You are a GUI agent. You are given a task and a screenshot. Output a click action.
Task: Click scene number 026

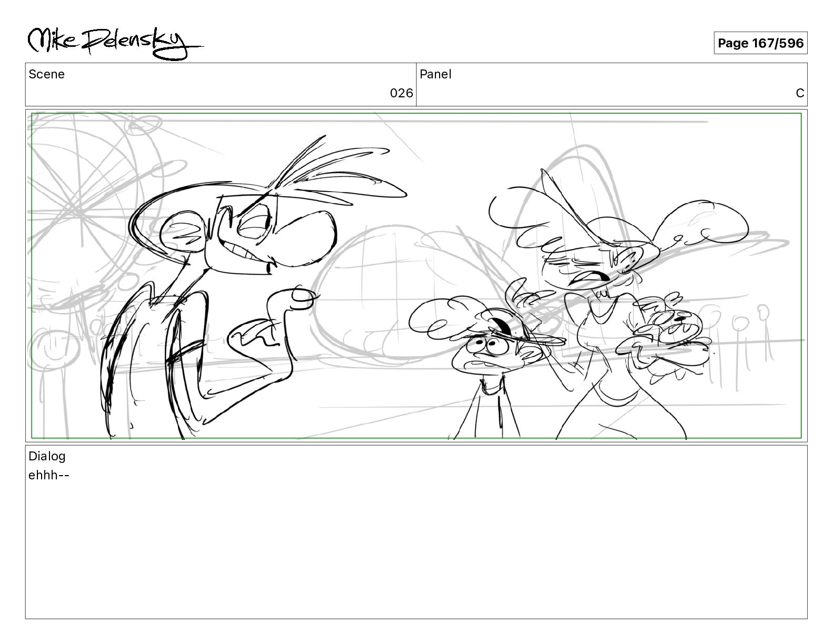(401, 94)
